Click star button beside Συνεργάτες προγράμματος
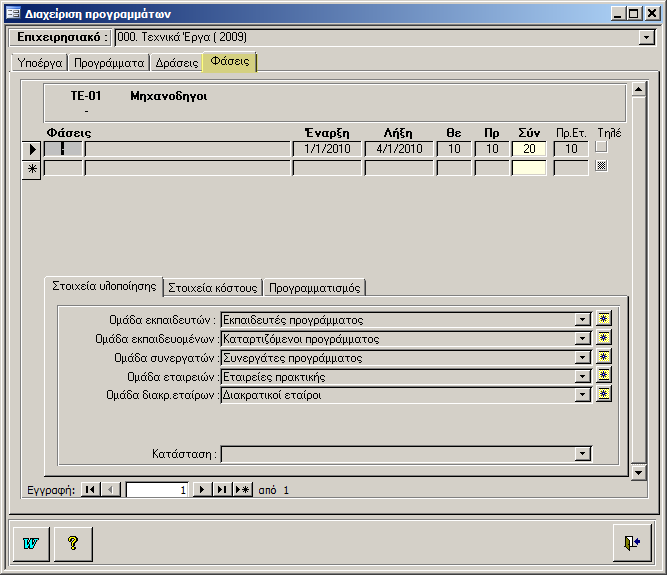The width and height of the screenshot is (667, 575). 603,357
